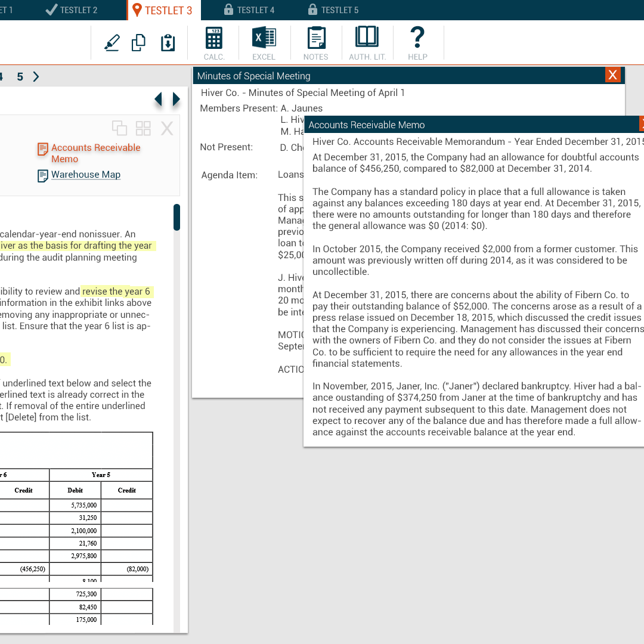
Task: Click the Year 5 Credit column header
Action: coord(126,490)
